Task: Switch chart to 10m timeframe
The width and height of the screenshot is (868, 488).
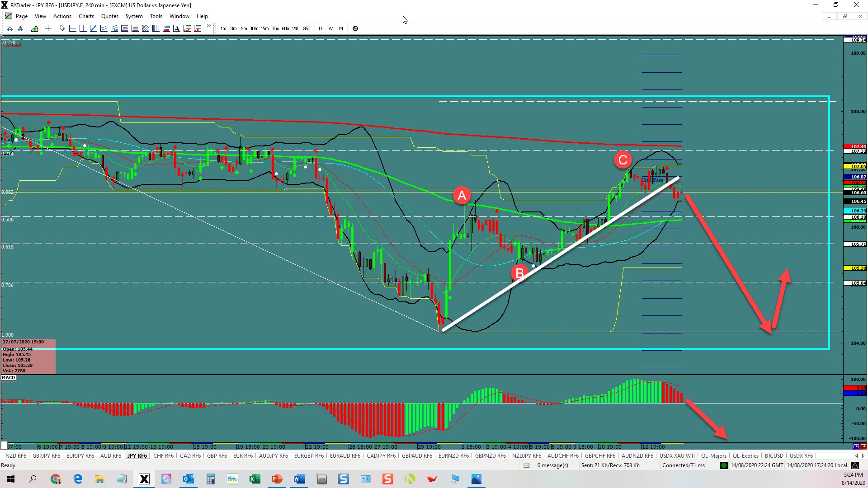Action: tap(254, 28)
